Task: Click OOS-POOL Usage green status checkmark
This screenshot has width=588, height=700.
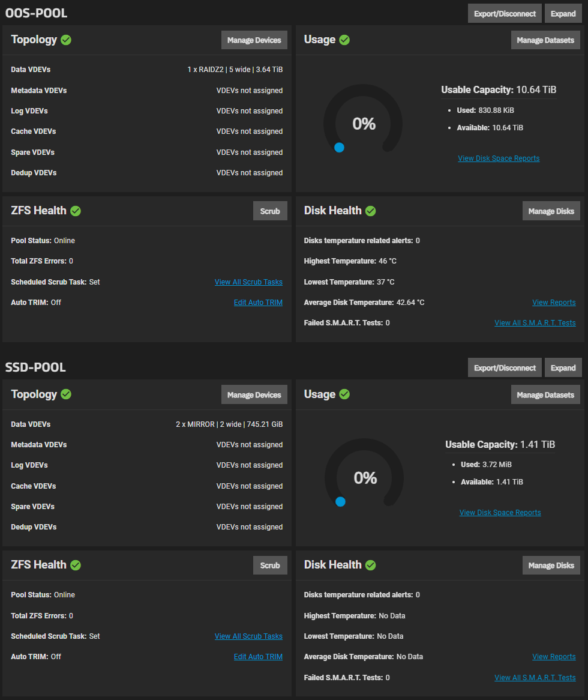Action: [344, 40]
